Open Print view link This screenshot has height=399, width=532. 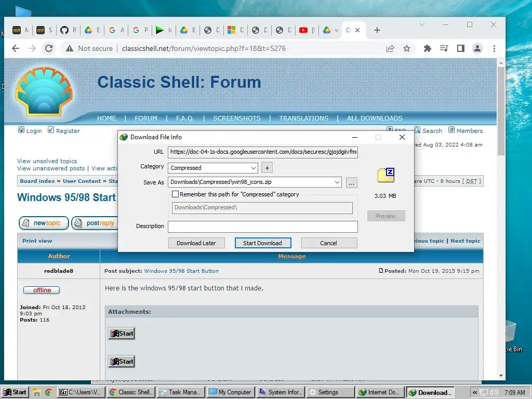[x=37, y=241]
